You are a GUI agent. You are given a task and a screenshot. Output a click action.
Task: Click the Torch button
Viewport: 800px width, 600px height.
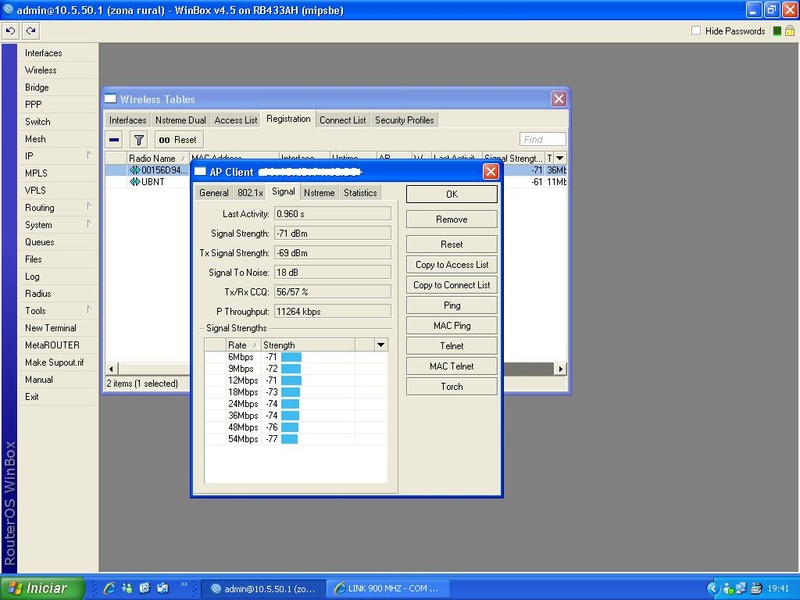pyautogui.click(x=452, y=387)
